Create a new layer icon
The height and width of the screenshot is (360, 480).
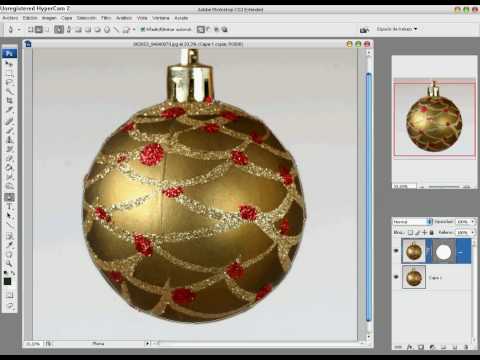click(x=455, y=347)
